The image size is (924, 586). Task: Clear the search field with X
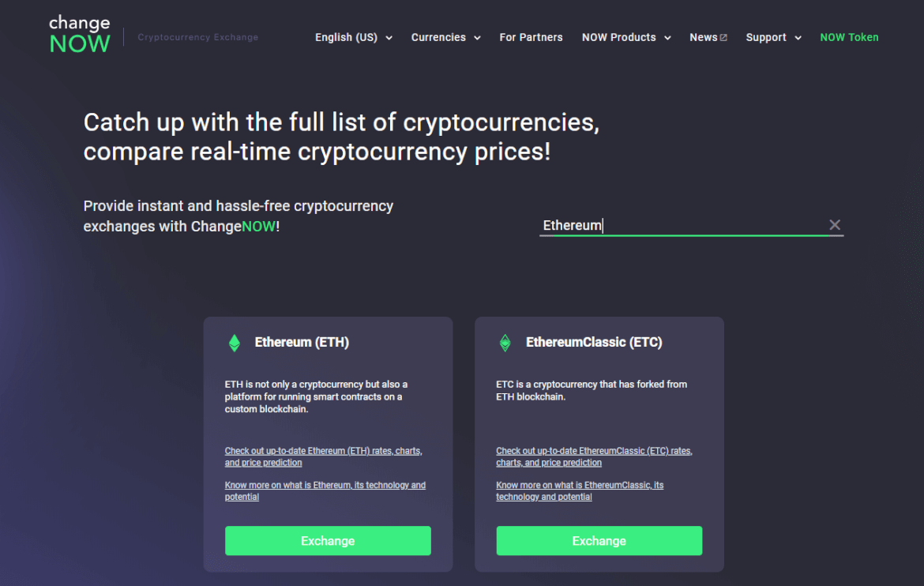[x=835, y=225]
